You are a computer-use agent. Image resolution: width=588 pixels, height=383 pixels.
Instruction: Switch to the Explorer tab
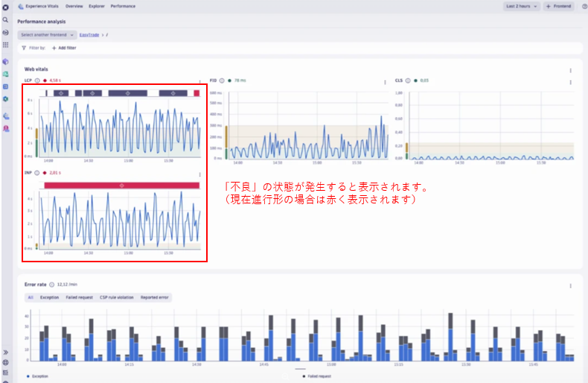tap(97, 6)
